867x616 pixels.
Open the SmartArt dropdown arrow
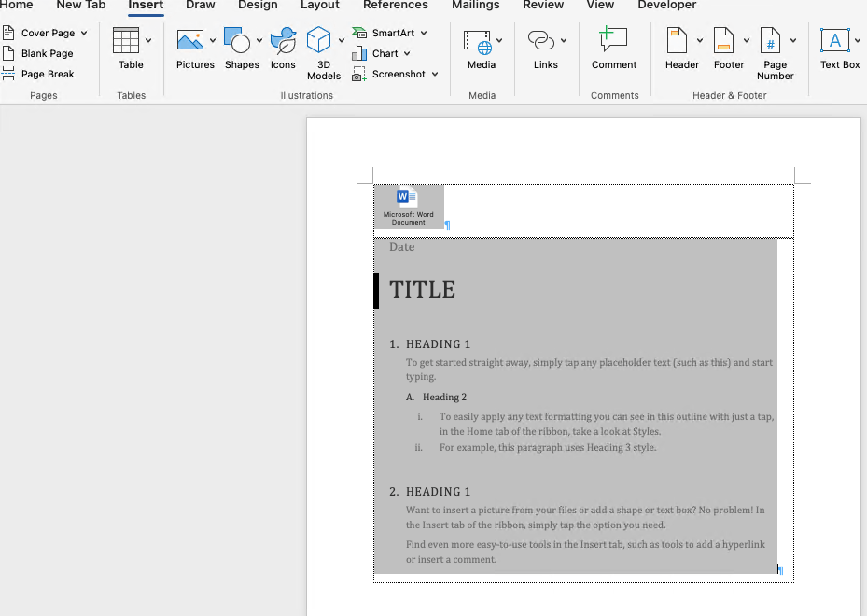coord(424,34)
